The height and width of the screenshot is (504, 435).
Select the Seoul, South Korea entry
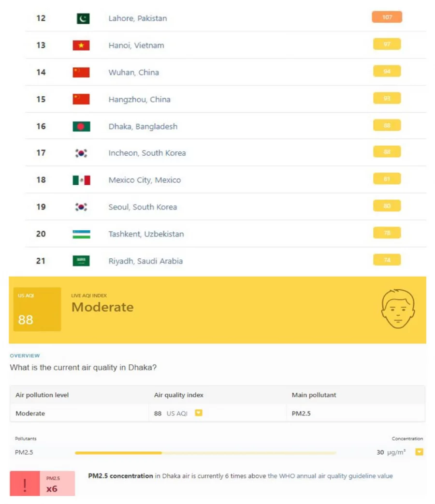143,207
